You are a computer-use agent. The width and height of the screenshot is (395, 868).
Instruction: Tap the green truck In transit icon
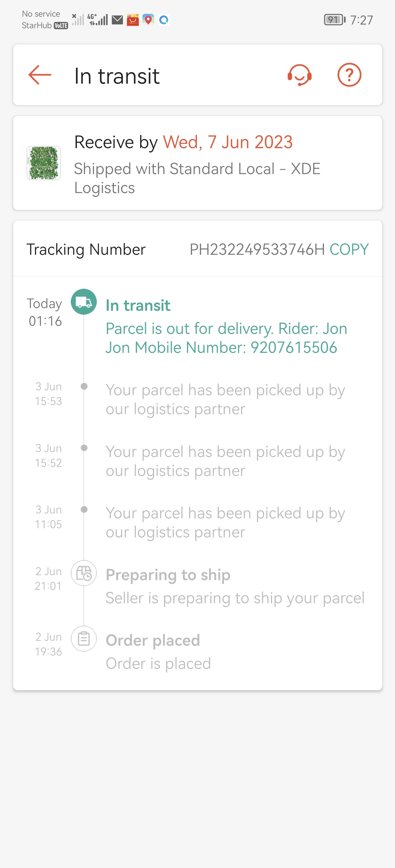click(x=84, y=302)
